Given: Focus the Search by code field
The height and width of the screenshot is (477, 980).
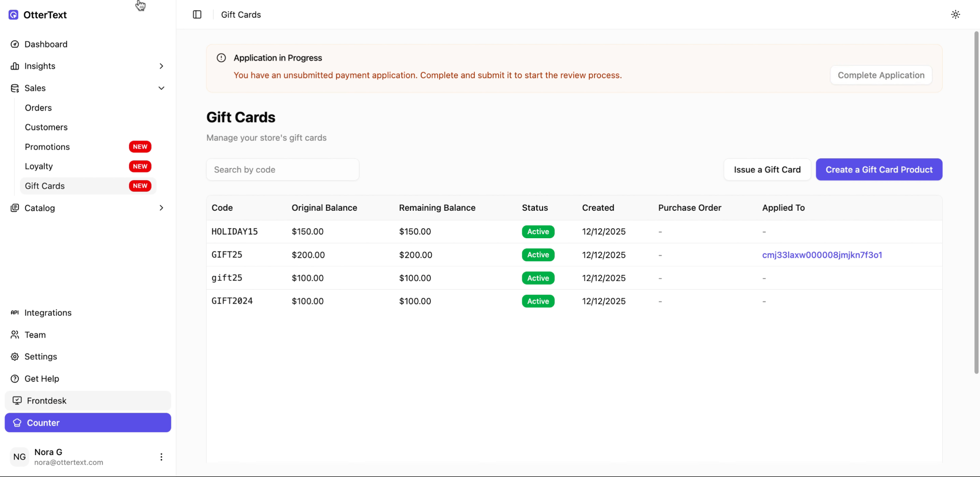Looking at the screenshot, I should tap(282, 170).
